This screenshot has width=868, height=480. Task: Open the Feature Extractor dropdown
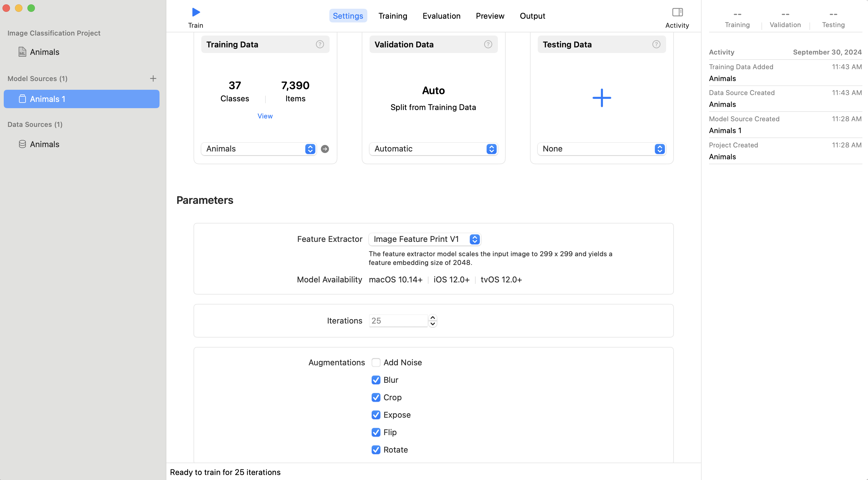pyautogui.click(x=425, y=239)
